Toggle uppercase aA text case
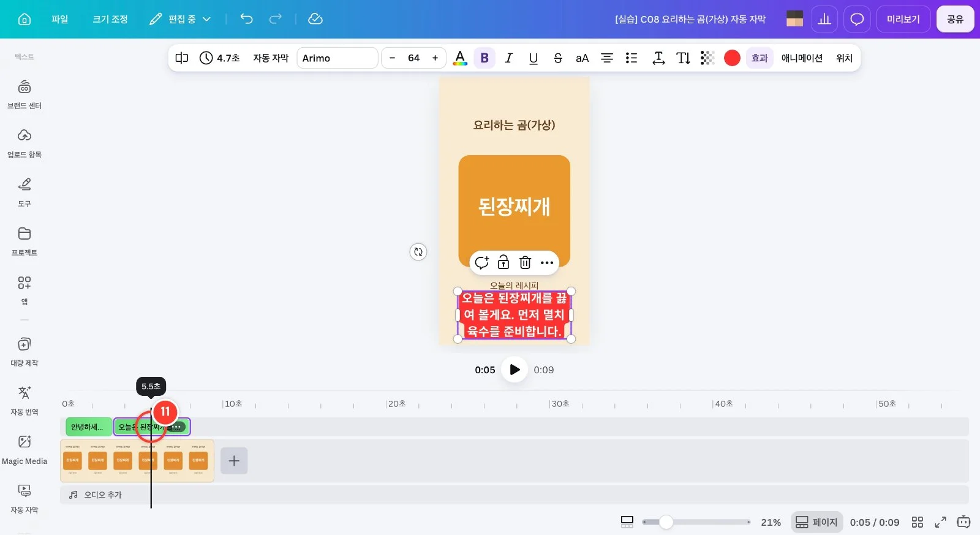The image size is (980, 535). [x=582, y=58]
